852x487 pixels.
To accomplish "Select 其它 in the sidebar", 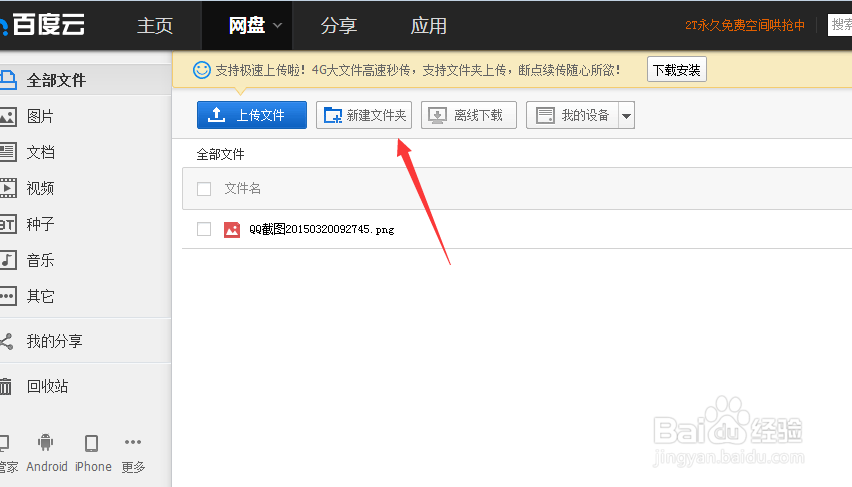I will coord(40,296).
